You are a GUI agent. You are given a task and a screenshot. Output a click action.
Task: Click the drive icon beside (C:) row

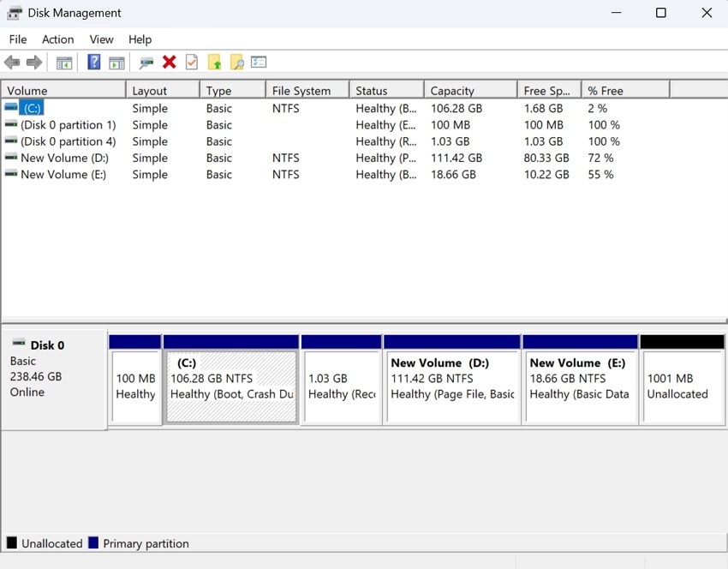point(10,107)
